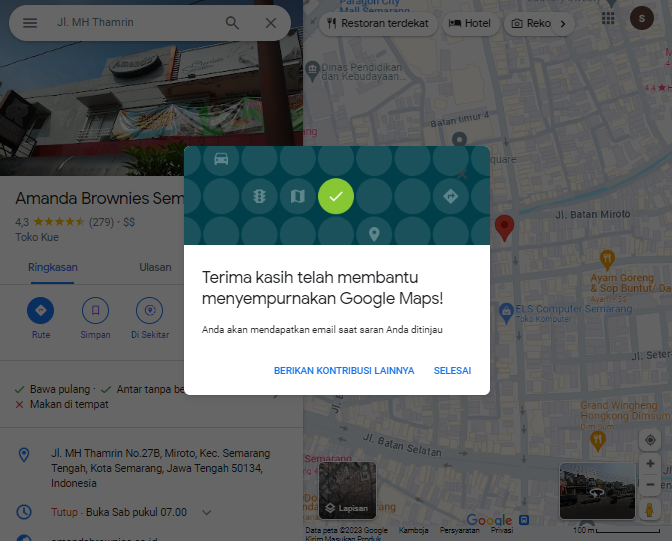Open the Google apps grid

[608, 18]
